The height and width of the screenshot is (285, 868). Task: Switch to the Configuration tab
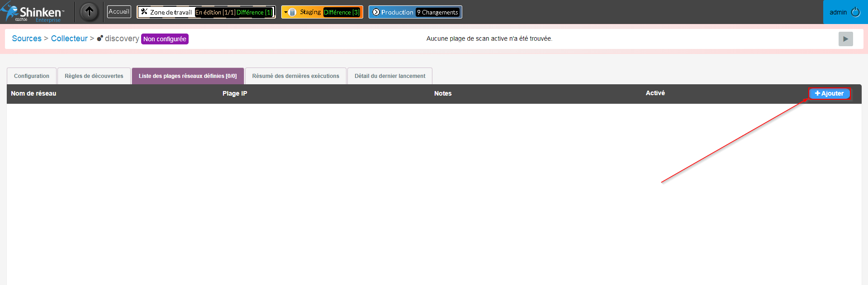click(32, 76)
